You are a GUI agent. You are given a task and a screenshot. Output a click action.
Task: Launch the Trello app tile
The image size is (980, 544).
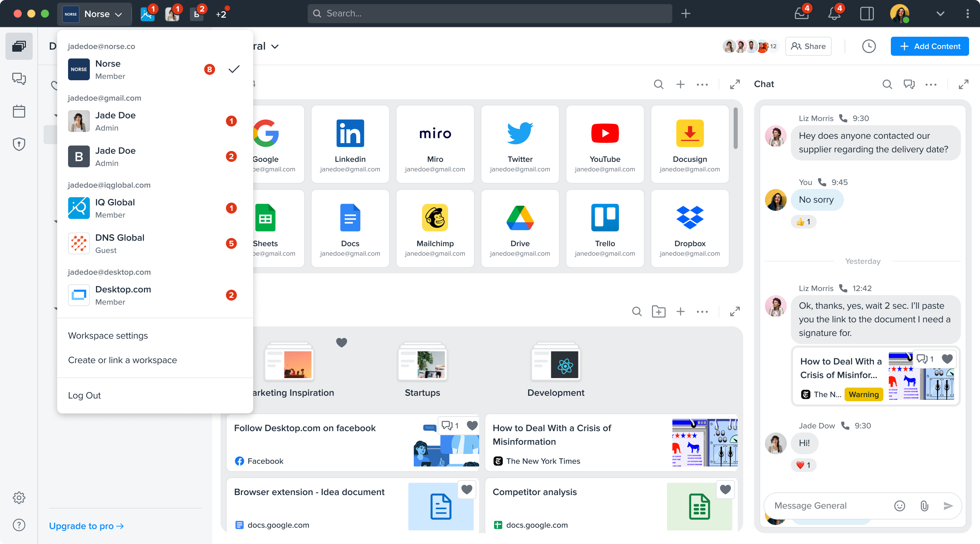(x=605, y=227)
